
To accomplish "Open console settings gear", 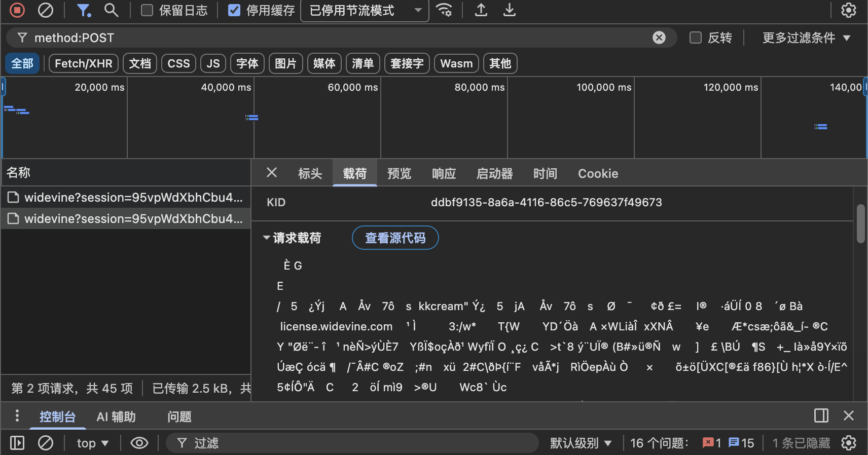I will point(849,443).
